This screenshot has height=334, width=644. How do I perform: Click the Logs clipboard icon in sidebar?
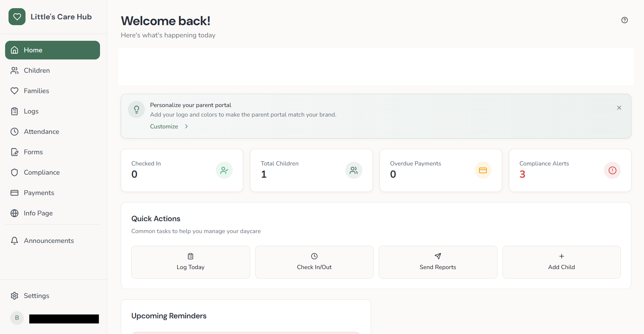(x=14, y=111)
